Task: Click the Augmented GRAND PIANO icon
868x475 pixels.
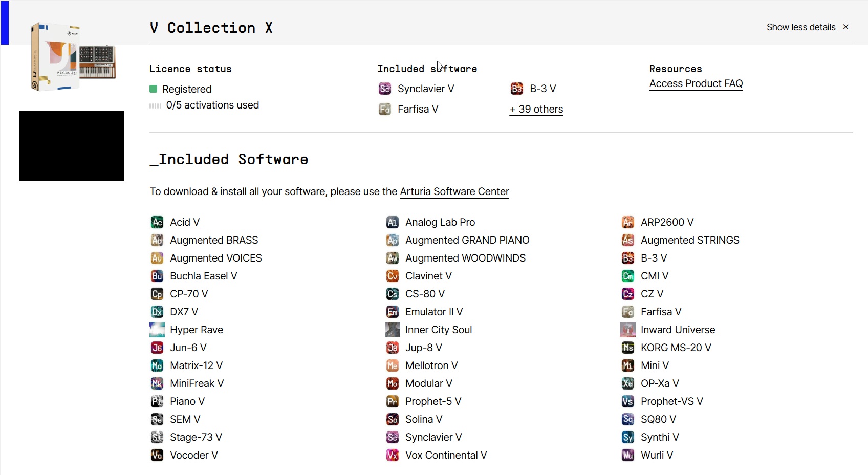Action: [x=393, y=240]
